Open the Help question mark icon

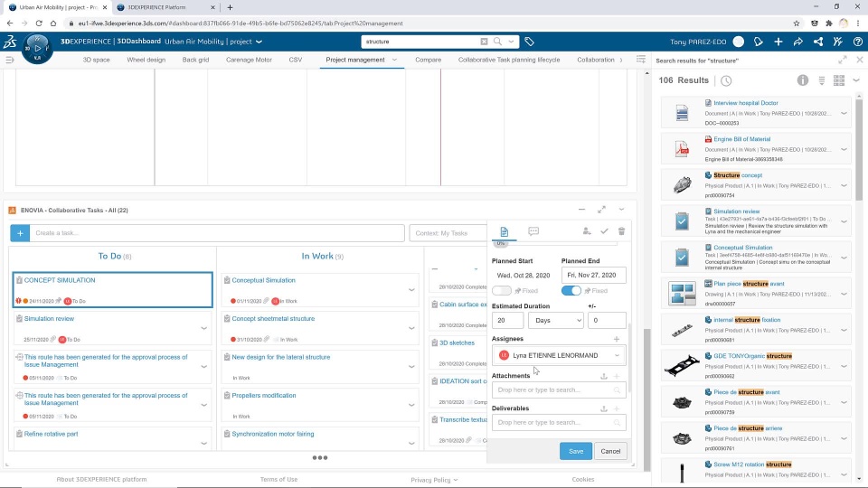858,42
